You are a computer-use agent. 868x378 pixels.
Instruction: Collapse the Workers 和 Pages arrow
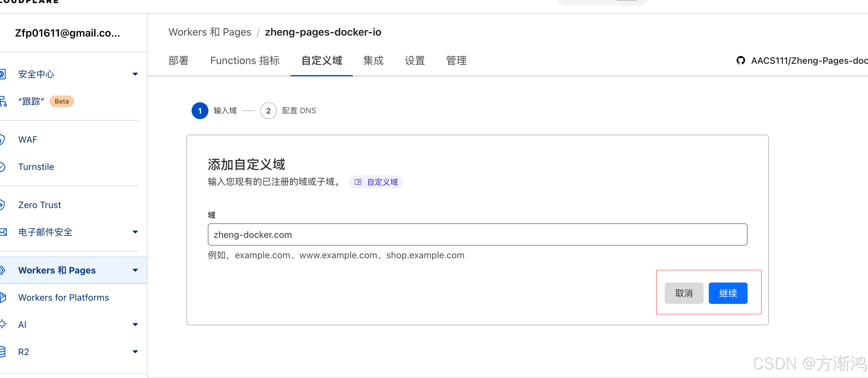[x=135, y=270]
